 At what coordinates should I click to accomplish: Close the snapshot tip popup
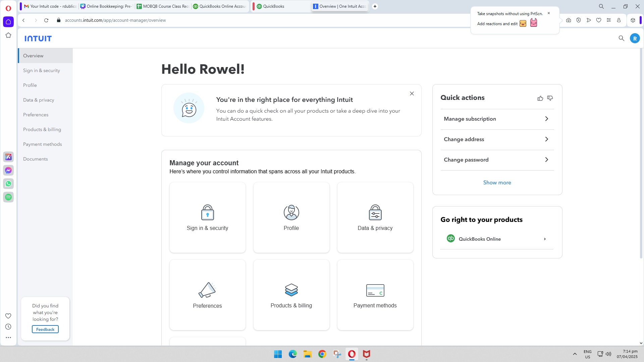coord(549,13)
